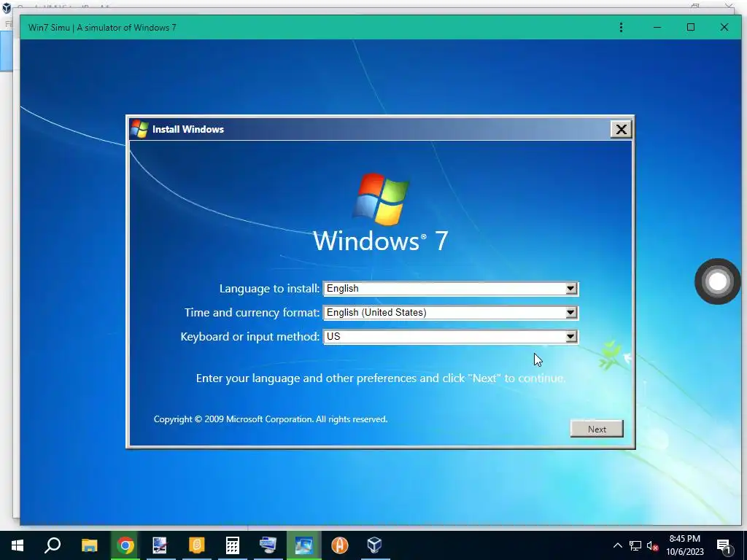The image size is (747, 560).
Task: Click the floating round assist button
Action: tap(718, 281)
